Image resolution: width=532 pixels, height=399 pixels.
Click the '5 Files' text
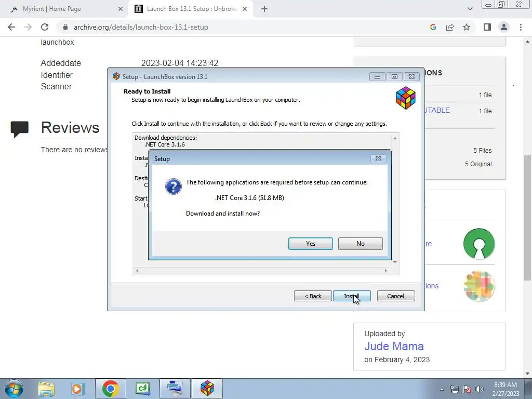click(483, 151)
